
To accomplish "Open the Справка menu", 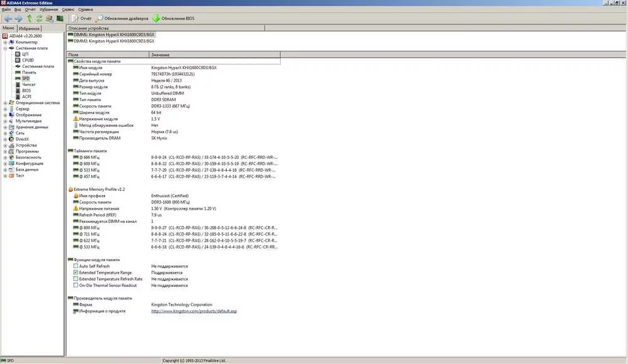I will [x=85, y=9].
